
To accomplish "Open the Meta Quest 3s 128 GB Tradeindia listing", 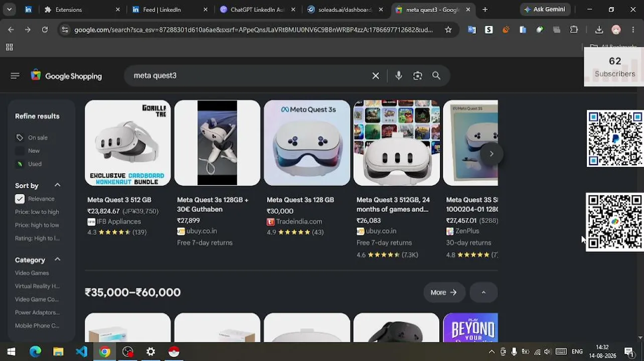I will [300, 200].
